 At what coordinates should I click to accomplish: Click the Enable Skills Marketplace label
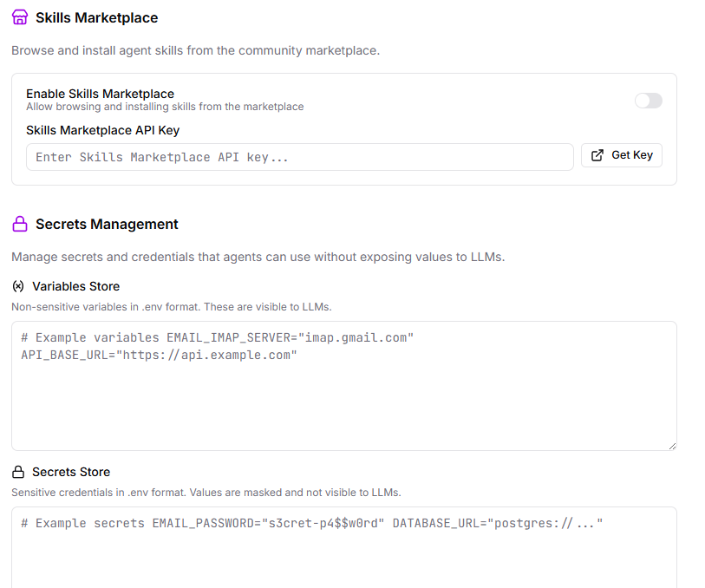pyautogui.click(x=100, y=94)
